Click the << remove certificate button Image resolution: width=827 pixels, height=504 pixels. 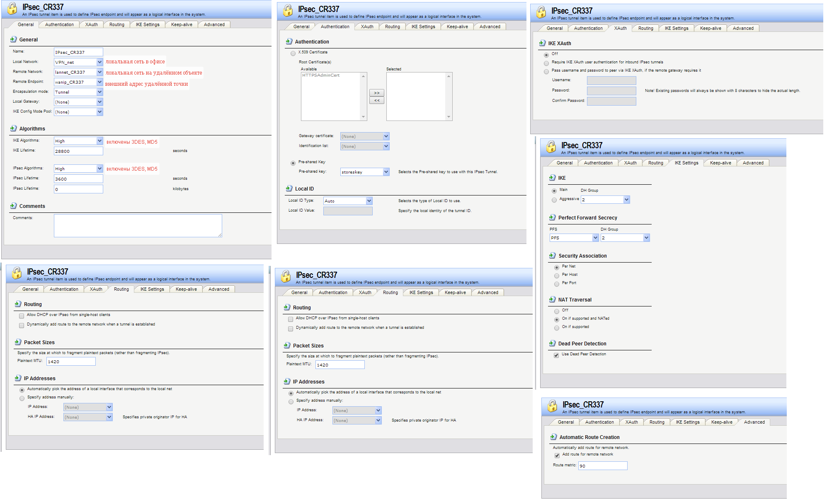[376, 100]
